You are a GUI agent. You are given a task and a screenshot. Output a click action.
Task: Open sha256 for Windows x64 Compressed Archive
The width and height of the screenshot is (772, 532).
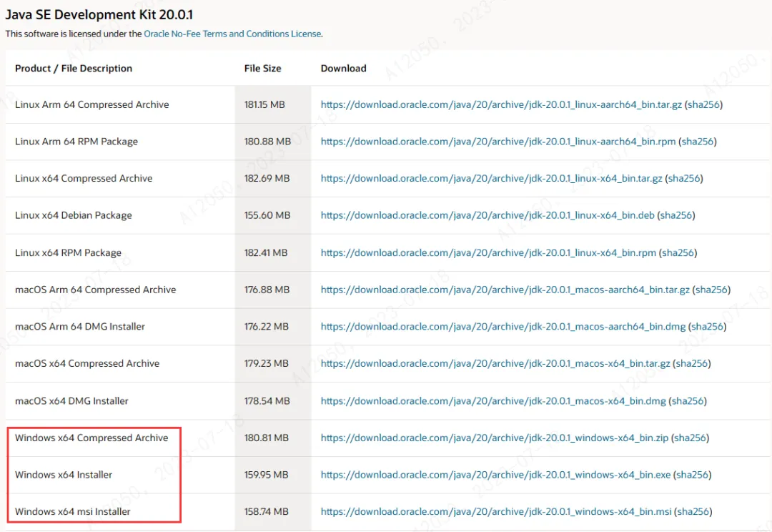[x=691, y=438]
